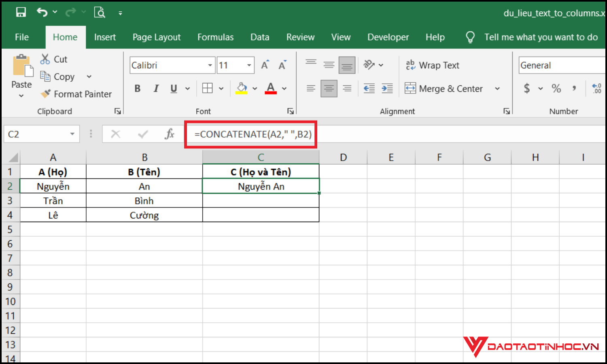This screenshot has height=364, width=607.
Task: Toggle underline formatting
Action: coord(174,88)
